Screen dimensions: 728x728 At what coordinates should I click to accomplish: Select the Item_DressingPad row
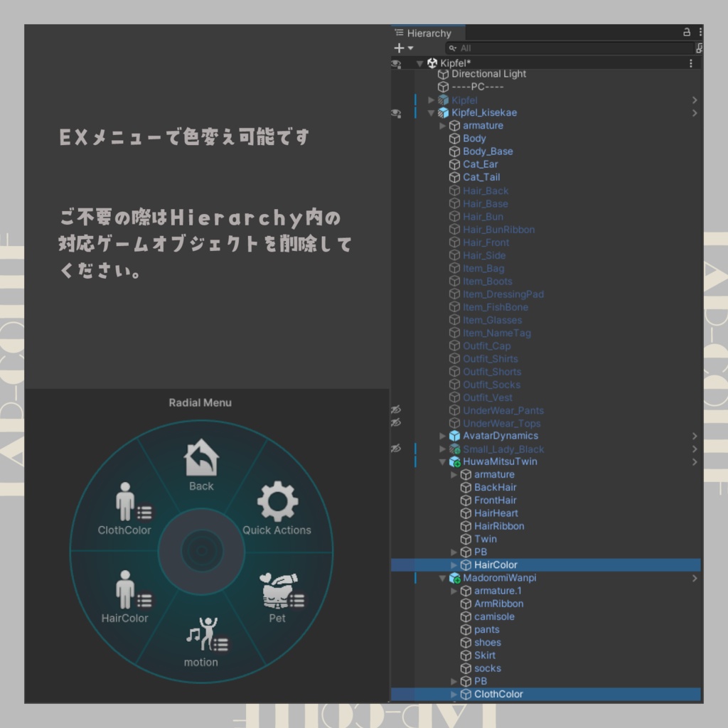click(x=546, y=294)
